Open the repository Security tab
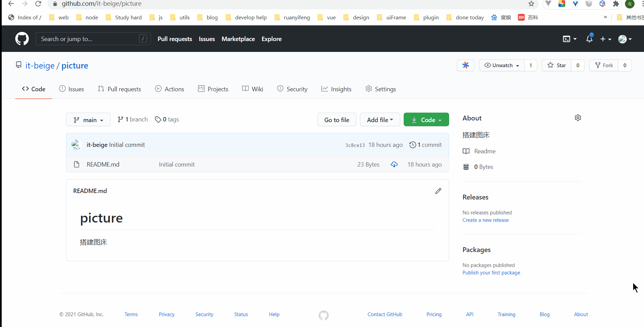Viewport: 644px width, 327px height. click(x=292, y=89)
